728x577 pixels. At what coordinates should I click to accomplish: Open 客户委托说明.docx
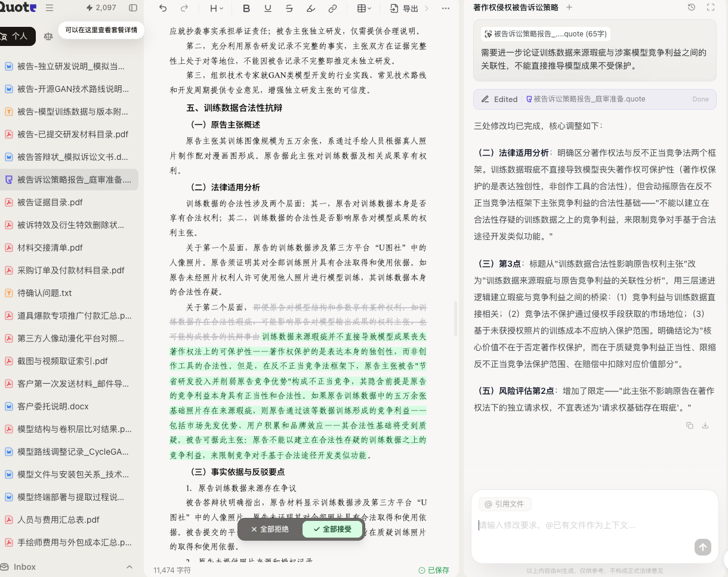pyautogui.click(x=69, y=406)
